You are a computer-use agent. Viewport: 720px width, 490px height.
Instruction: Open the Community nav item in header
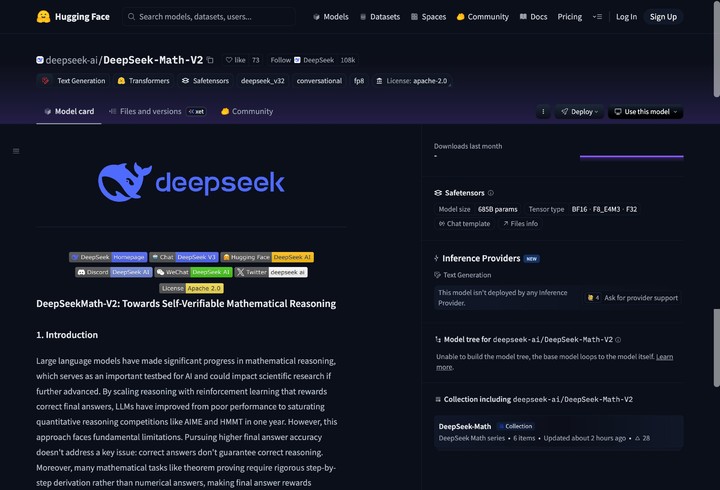click(x=483, y=17)
